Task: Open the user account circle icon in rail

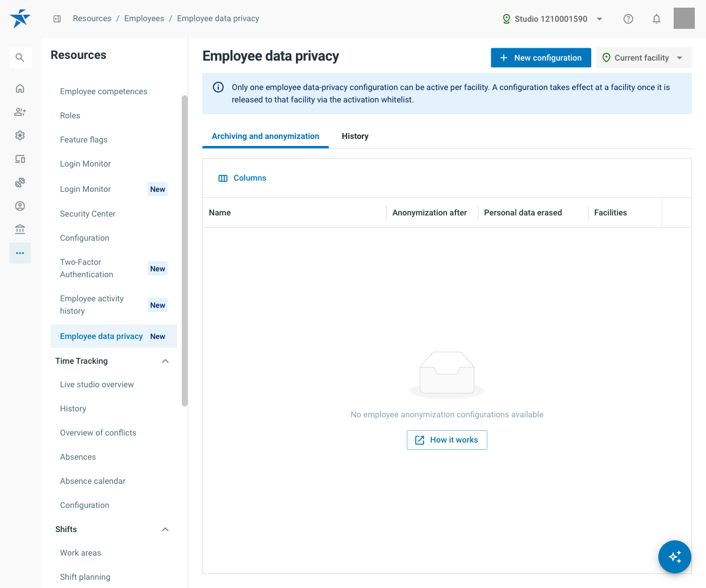Action: (x=20, y=206)
